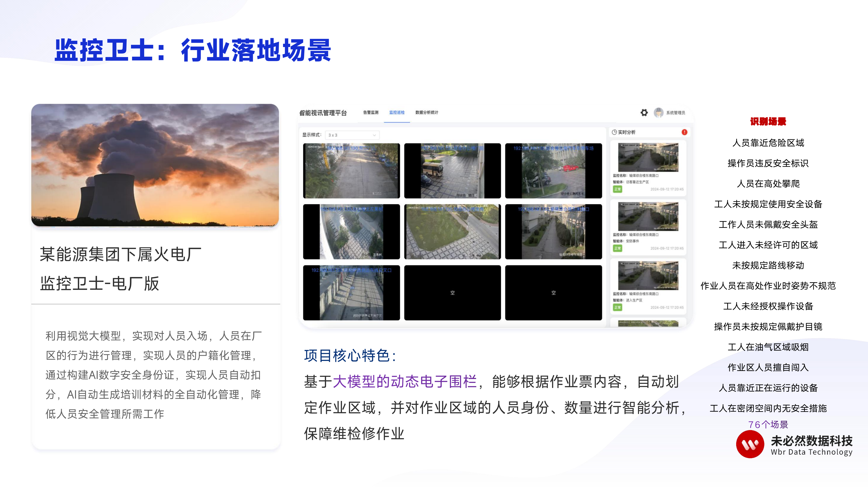868x488 pixels.
Task: Click the 未必然数据科技 company name
Action: 811,441
